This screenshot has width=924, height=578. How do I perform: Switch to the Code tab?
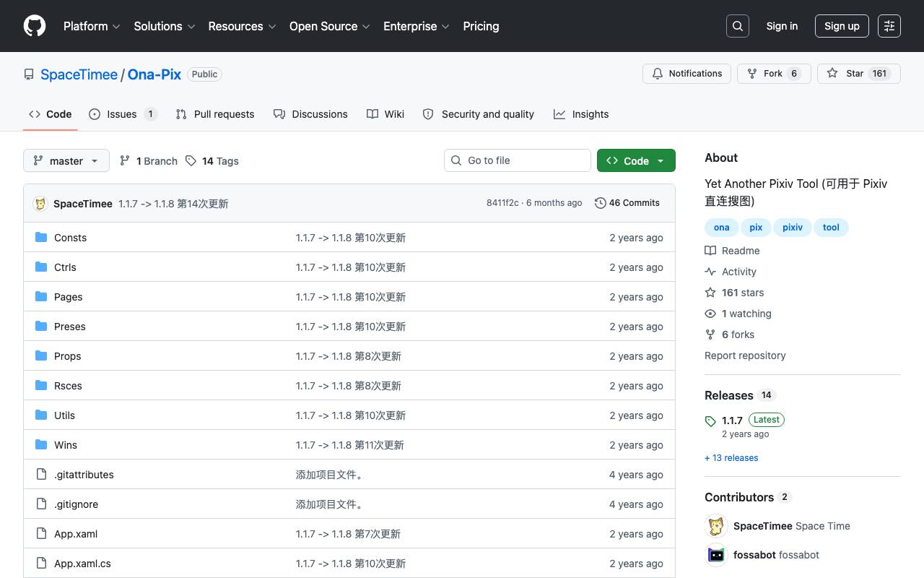tap(51, 114)
